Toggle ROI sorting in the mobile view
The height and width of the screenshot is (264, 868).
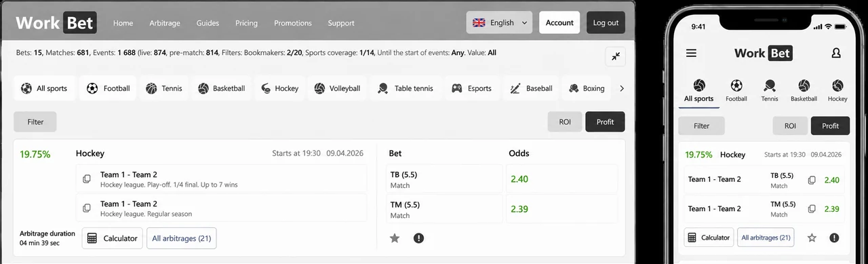click(x=790, y=126)
